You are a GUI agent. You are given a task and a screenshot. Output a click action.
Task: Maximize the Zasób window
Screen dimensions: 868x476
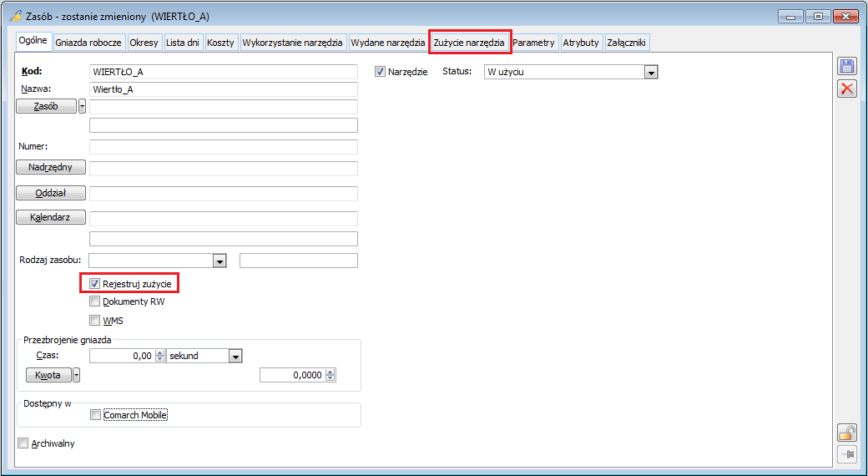[818, 17]
